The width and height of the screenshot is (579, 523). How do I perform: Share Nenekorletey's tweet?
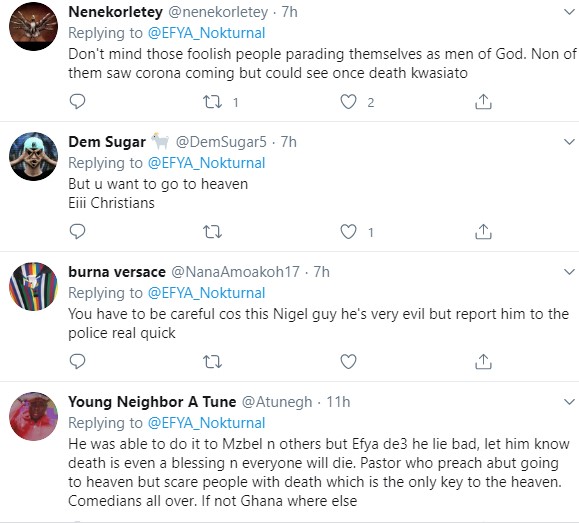tap(483, 102)
